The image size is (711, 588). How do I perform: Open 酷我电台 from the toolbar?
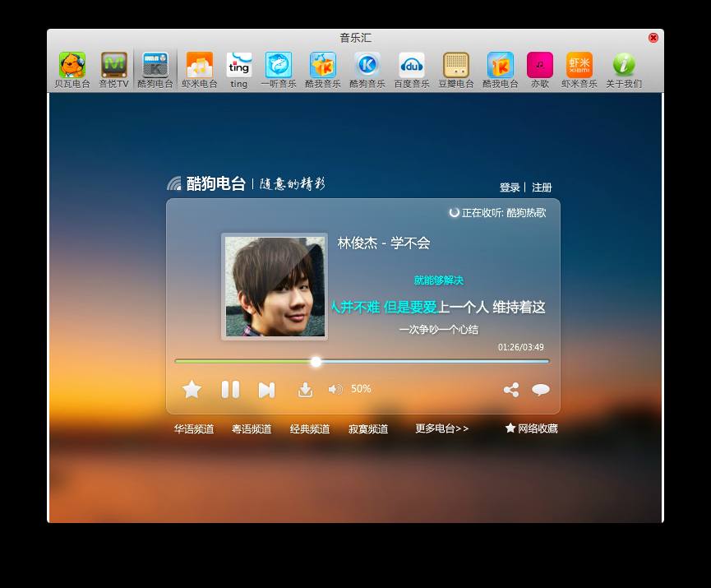(x=501, y=71)
